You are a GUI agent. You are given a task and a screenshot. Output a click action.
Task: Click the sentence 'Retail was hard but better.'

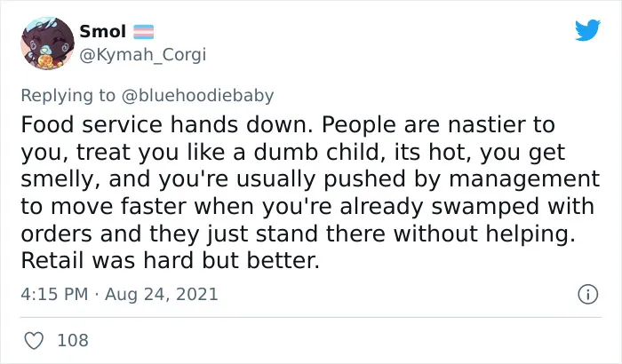point(171,260)
